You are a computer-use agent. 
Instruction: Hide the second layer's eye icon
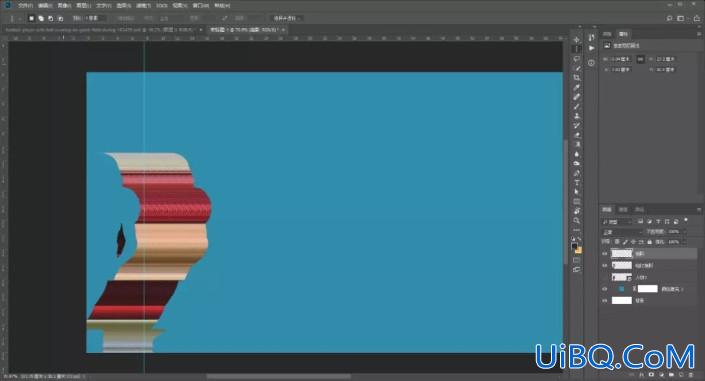click(605, 265)
